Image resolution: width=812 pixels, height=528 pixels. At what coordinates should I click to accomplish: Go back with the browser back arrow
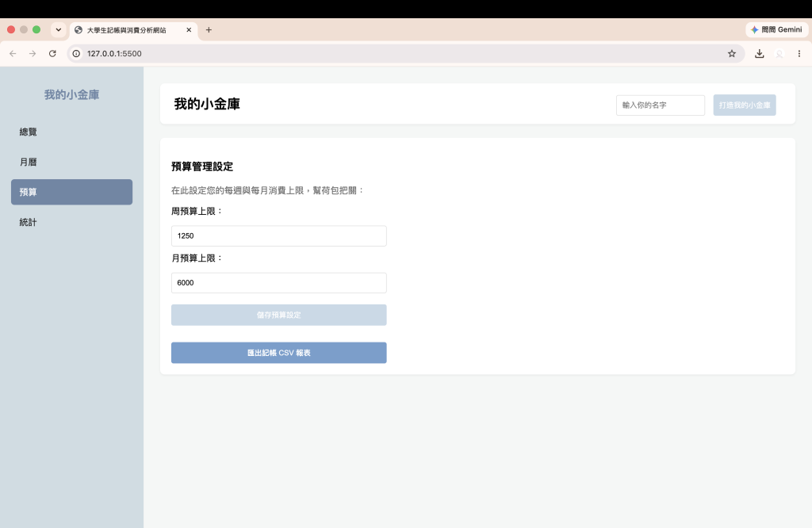pos(13,53)
